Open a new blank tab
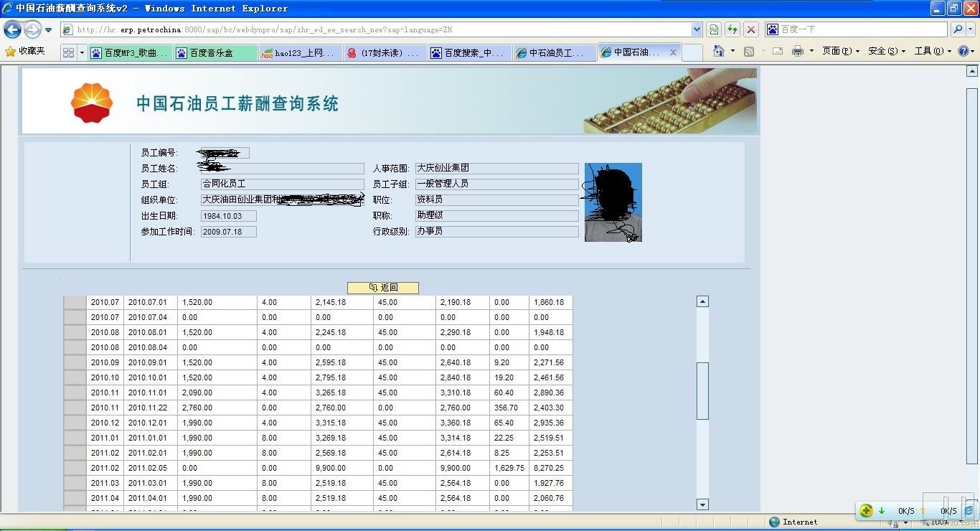980x531 pixels. pyautogui.click(x=692, y=52)
